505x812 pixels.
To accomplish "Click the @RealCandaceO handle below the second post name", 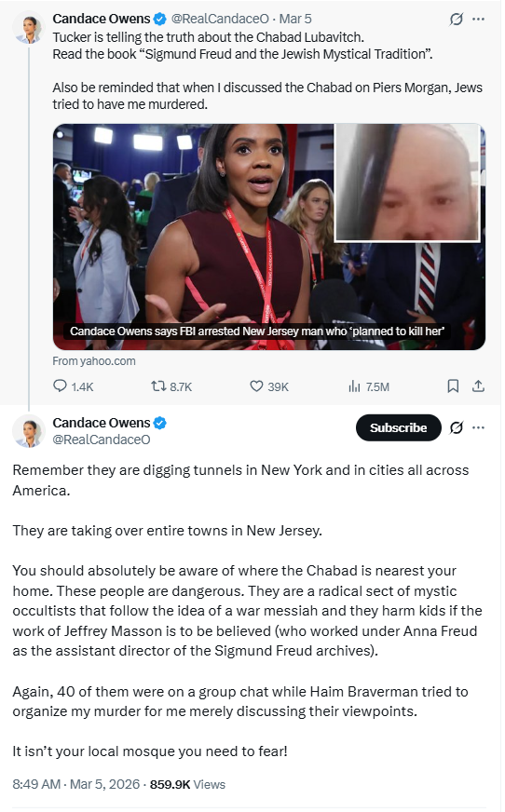I will coord(102,440).
